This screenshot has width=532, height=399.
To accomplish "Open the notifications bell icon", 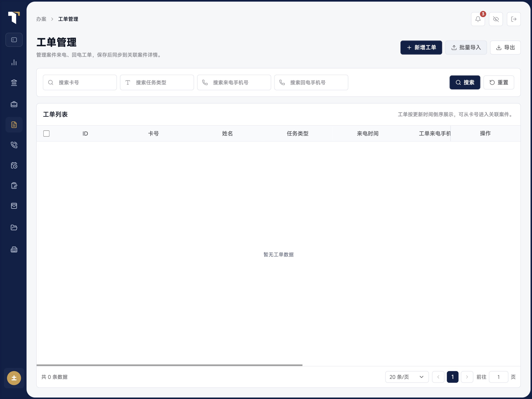I will [478, 19].
